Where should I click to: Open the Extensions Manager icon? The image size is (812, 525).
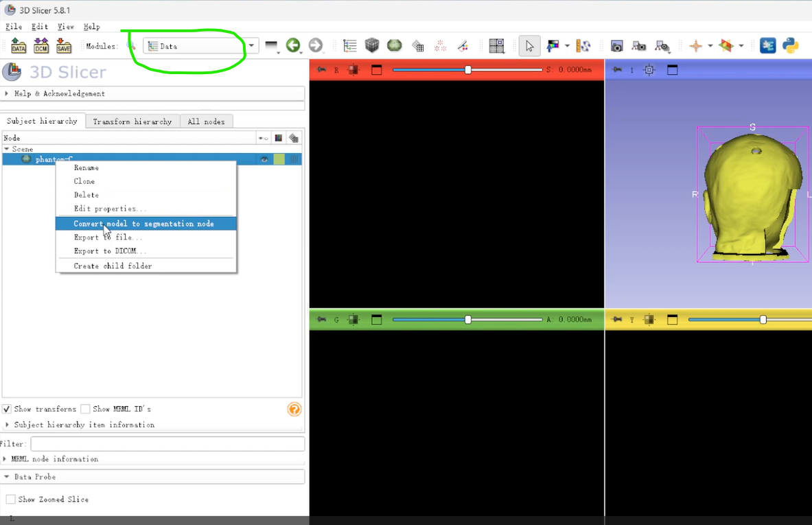(767, 45)
